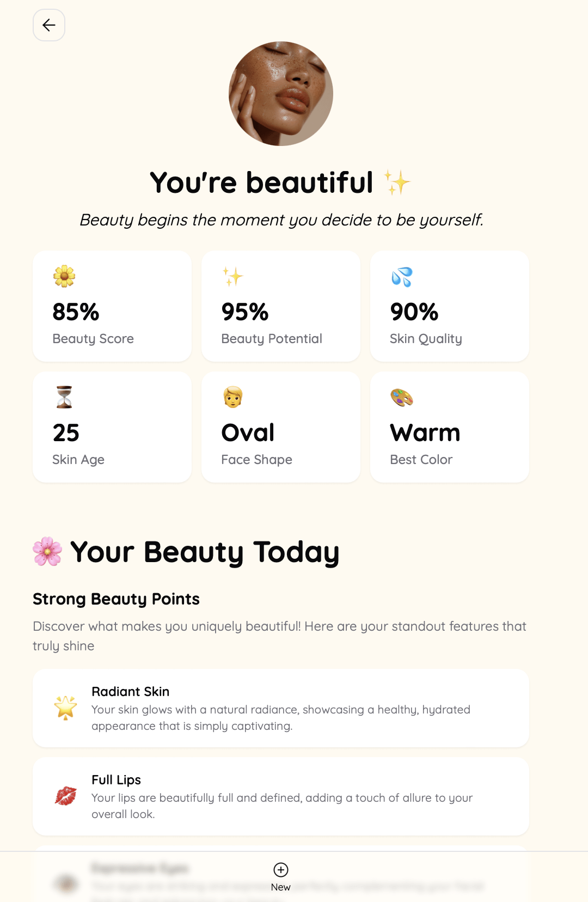This screenshot has height=902, width=588.
Task: Tap the plus circle New icon
Action: coord(281,870)
